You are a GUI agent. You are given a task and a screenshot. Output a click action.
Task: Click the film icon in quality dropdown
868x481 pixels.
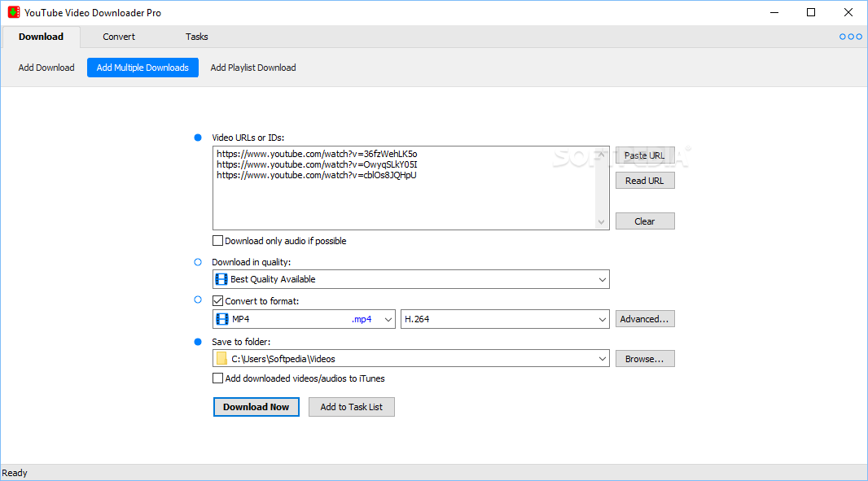(x=221, y=279)
